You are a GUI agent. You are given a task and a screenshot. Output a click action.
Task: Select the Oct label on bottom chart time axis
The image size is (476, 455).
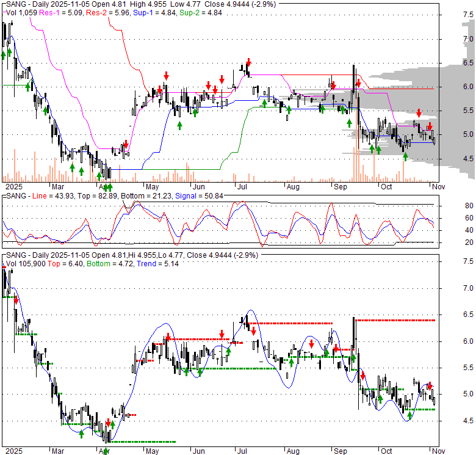[386, 451]
